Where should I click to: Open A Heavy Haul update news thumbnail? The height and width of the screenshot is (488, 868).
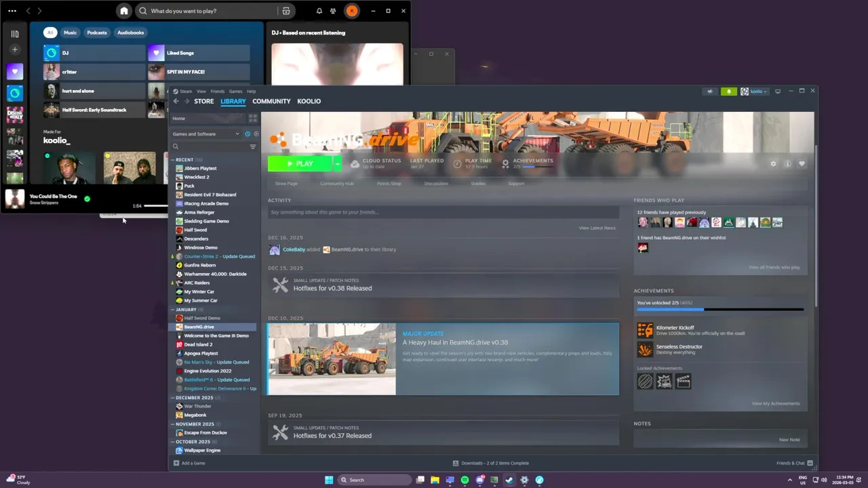tap(332, 359)
